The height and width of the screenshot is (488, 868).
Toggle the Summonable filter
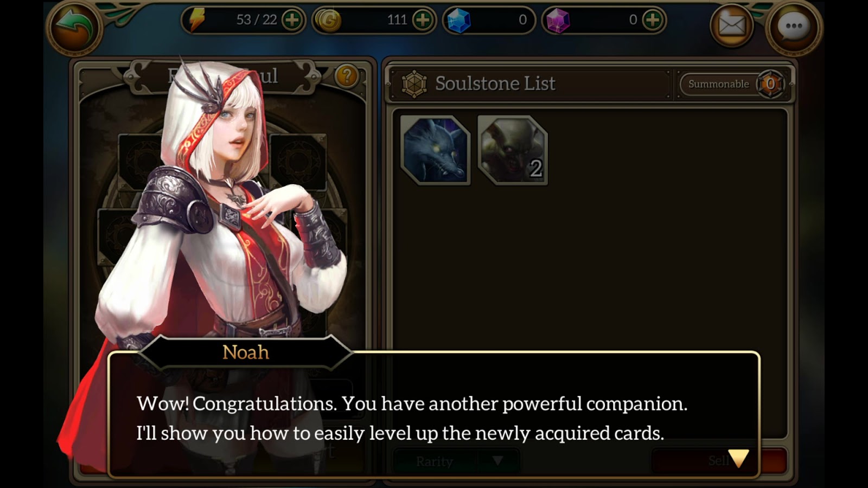[732, 84]
